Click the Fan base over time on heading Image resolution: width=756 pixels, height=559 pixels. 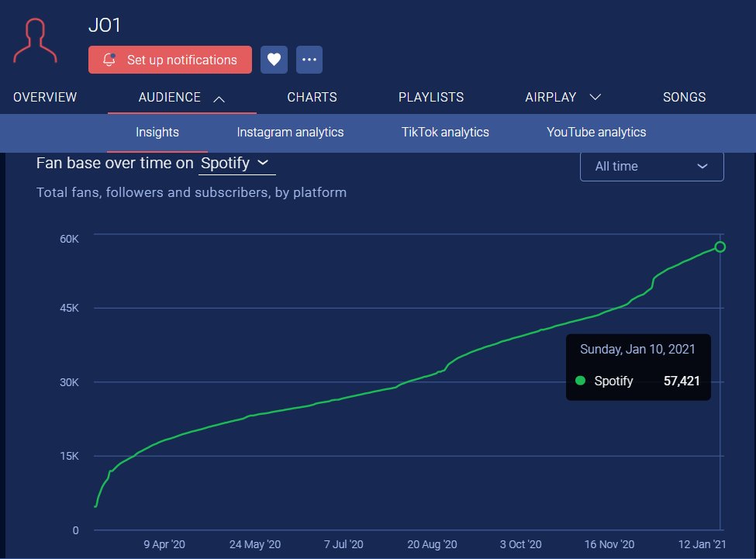click(115, 164)
